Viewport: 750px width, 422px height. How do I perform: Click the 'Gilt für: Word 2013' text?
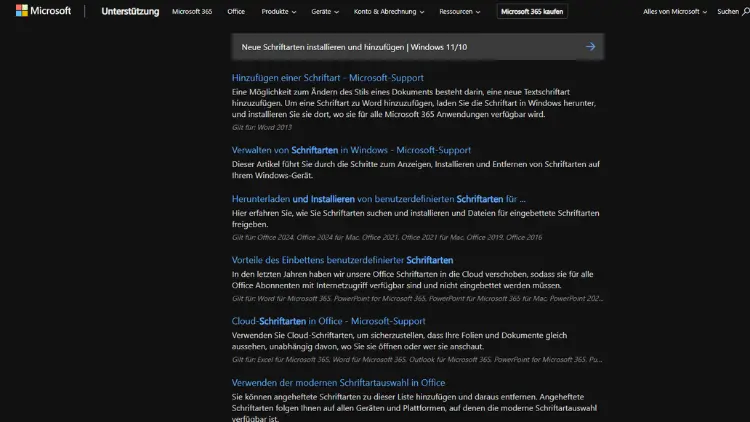262,127
